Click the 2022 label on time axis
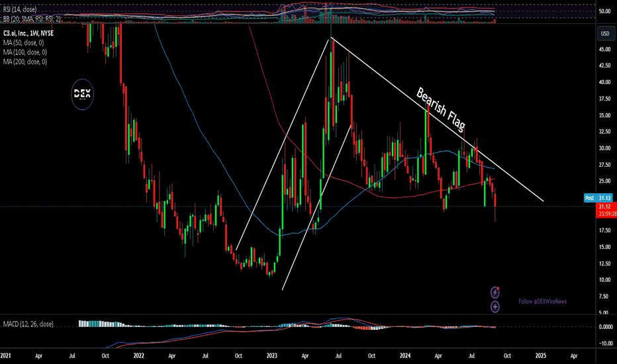 tap(138, 355)
